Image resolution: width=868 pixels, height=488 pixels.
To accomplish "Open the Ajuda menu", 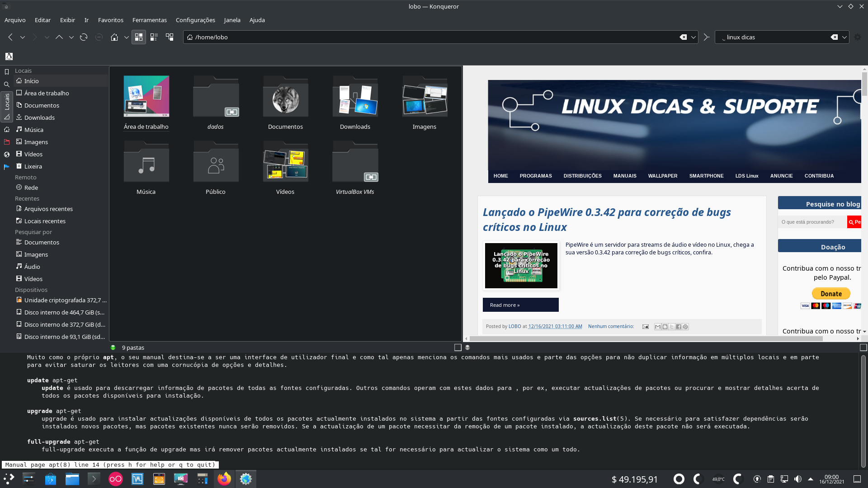I will tap(257, 20).
